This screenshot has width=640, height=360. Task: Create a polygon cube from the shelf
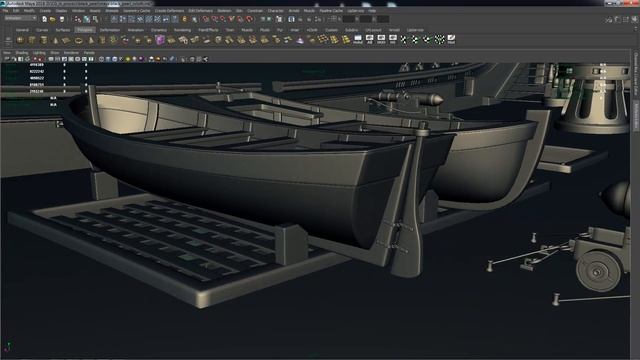tap(31, 40)
